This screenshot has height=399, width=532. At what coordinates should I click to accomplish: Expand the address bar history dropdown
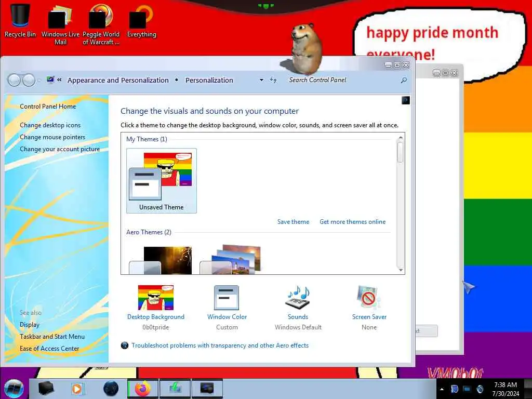261,80
